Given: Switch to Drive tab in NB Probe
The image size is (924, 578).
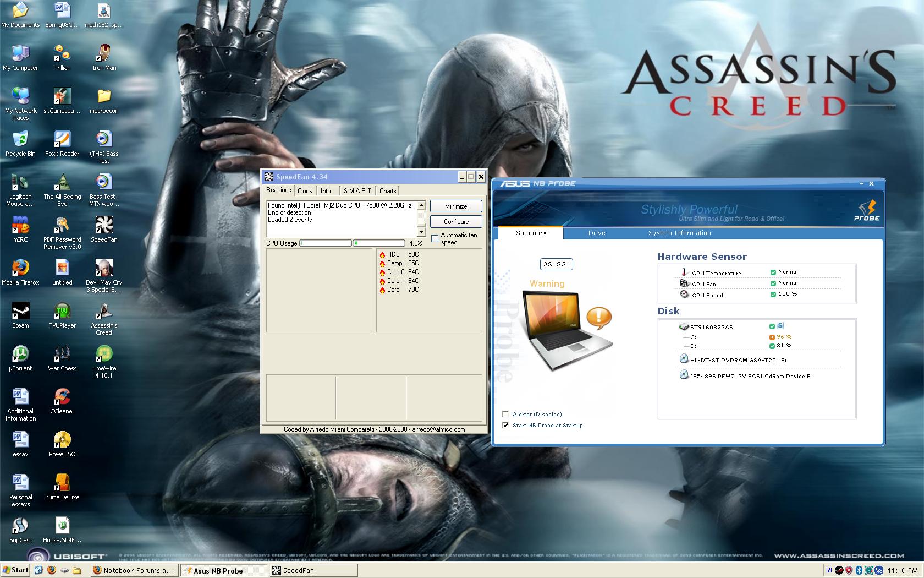Looking at the screenshot, I should point(597,233).
